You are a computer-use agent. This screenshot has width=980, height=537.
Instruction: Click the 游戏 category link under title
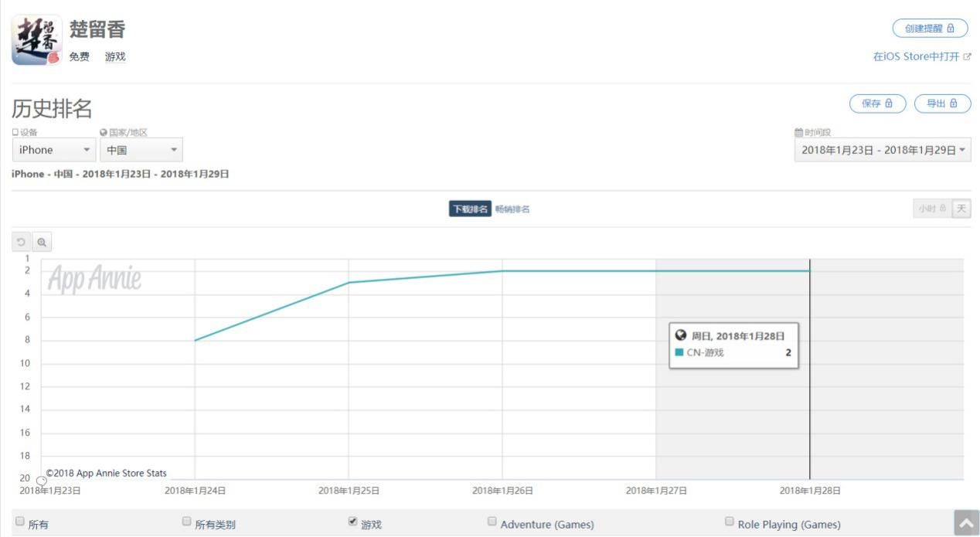point(115,57)
